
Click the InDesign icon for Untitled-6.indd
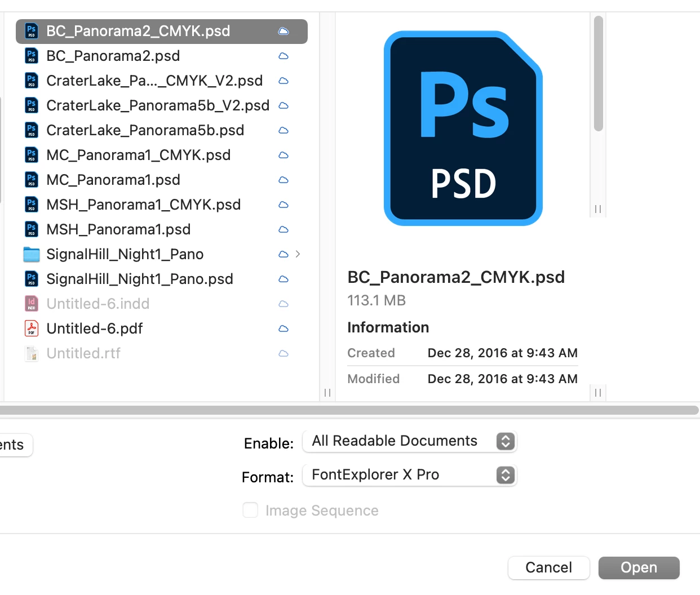[x=32, y=304]
